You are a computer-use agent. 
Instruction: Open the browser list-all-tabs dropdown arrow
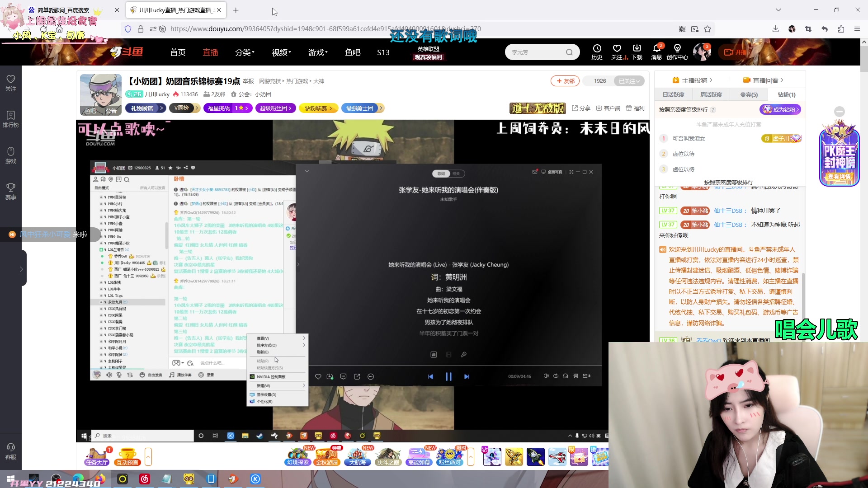coord(778,10)
